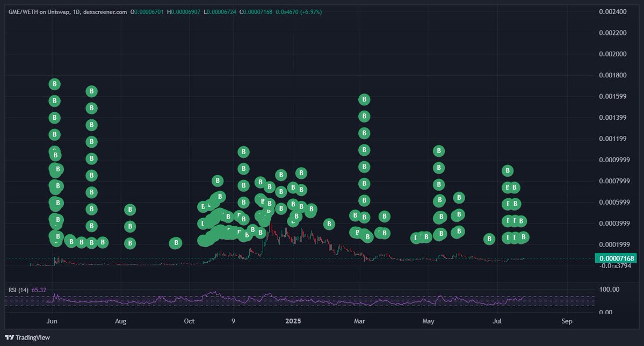Select the topmost B marker in the May column
Image resolution: width=644 pixels, height=346 pixels.
(439, 151)
